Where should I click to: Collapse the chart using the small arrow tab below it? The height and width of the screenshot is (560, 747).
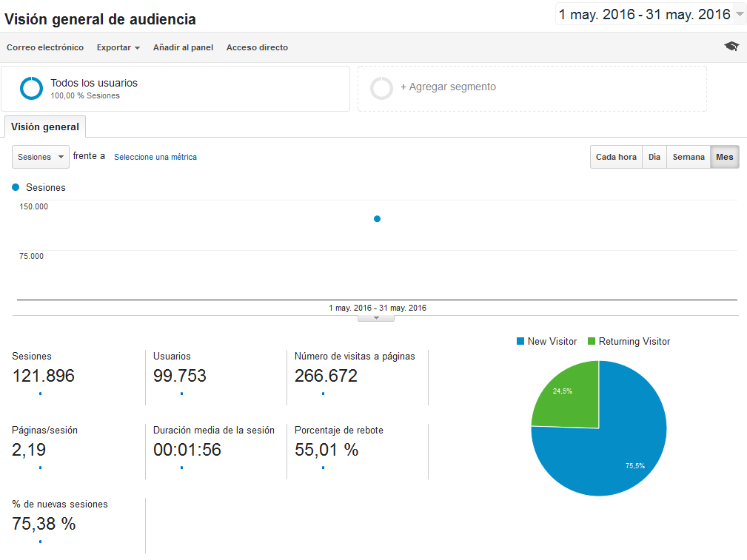tap(376, 318)
